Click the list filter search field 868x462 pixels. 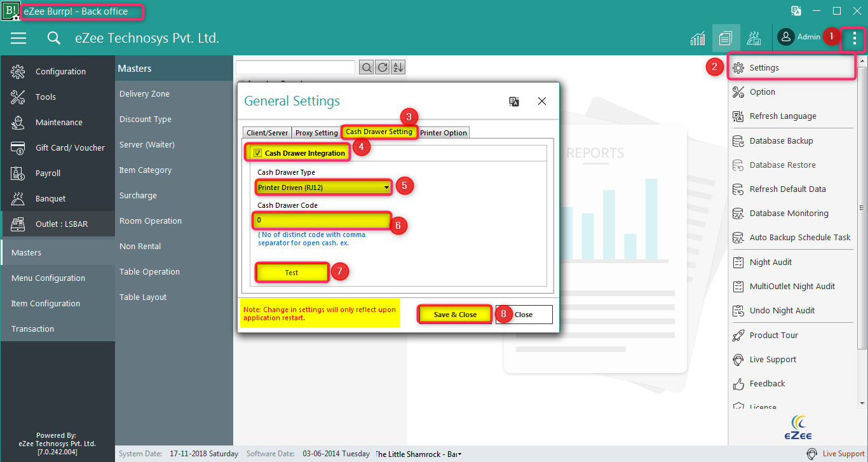point(295,67)
